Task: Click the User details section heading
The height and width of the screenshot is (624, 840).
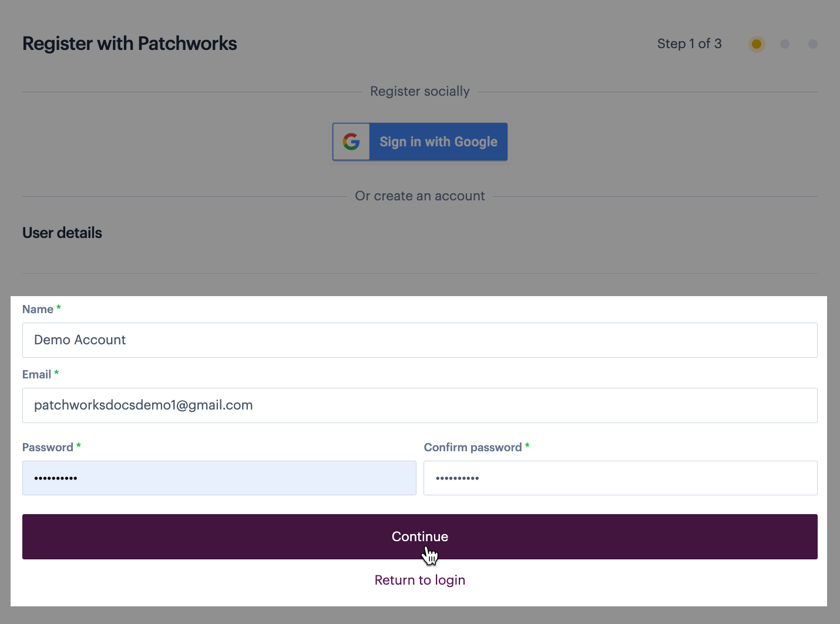Action: click(x=62, y=233)
